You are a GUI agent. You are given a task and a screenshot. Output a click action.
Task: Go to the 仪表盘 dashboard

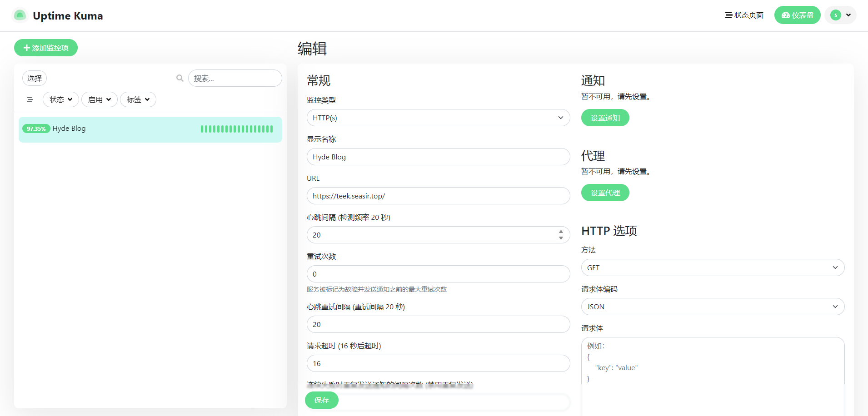[x=798, y=15]
